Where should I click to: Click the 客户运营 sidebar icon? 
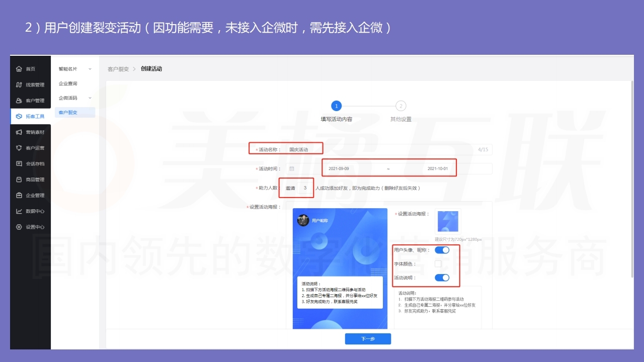tap(19, 148)
